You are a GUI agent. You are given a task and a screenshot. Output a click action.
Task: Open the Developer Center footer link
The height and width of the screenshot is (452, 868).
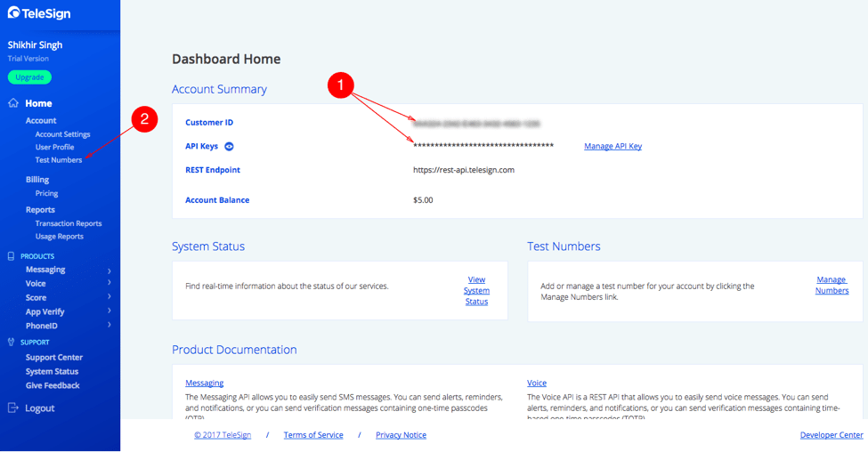coord(831,435)
